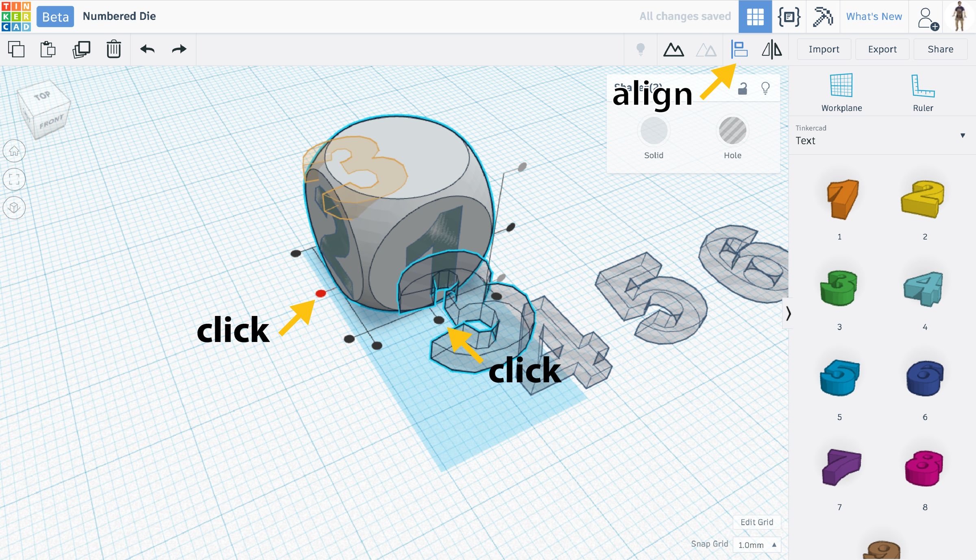Toggle visibility lightbulb in shape panel
The width and height of the screenshot is (976, 560).
pos(765,88)
